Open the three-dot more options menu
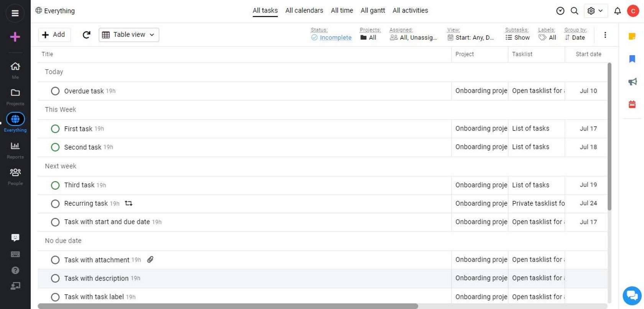 [x=605, y=35]
